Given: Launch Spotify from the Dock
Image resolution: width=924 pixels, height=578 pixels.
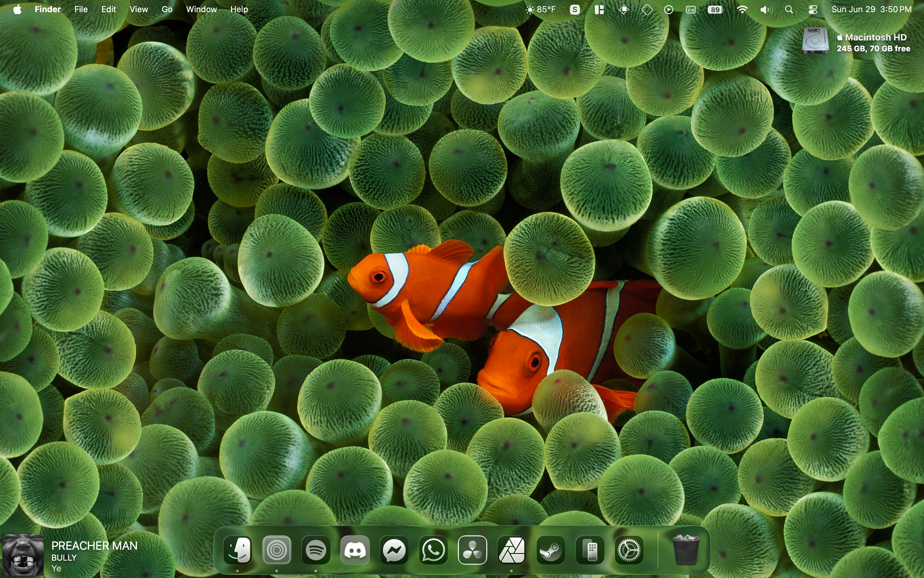Looking at the screenshot, I should coord(316,550).
